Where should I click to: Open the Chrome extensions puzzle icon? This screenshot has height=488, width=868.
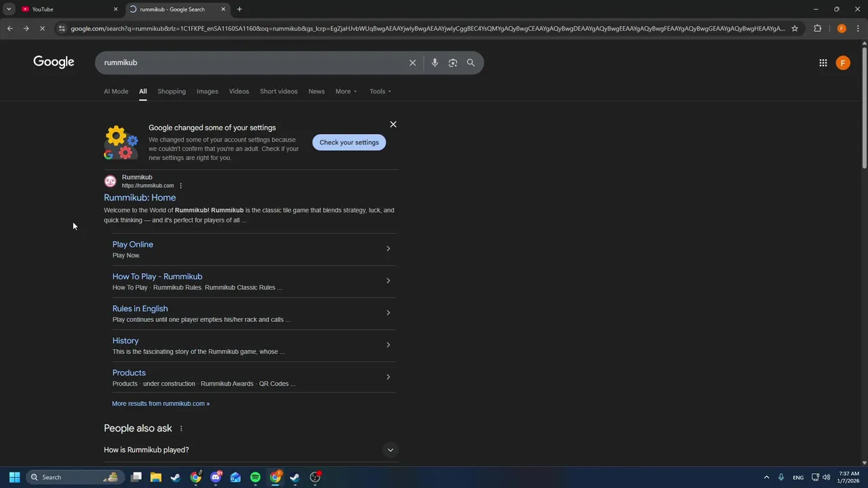(x=817, y=28)
